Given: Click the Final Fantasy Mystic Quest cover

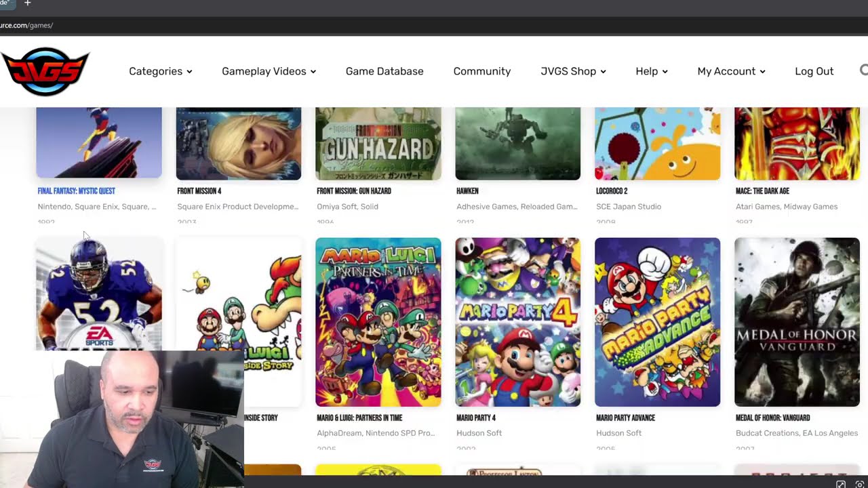Looking at the screenshot, I should (99, 142).
